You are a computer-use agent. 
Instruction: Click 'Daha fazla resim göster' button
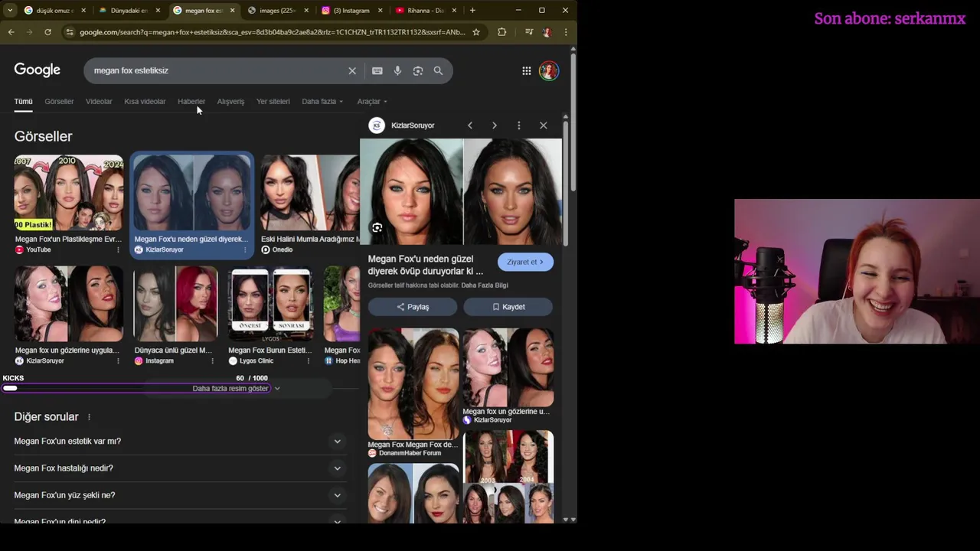236,388
